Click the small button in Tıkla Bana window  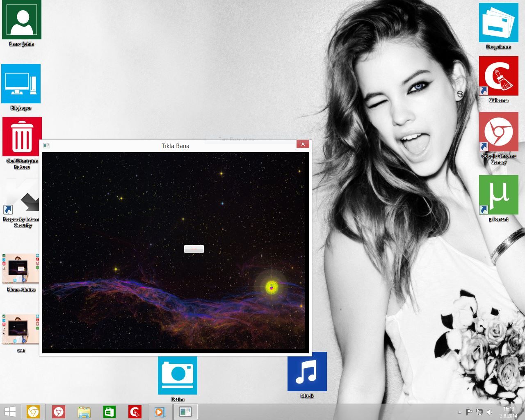click(194, 249)
